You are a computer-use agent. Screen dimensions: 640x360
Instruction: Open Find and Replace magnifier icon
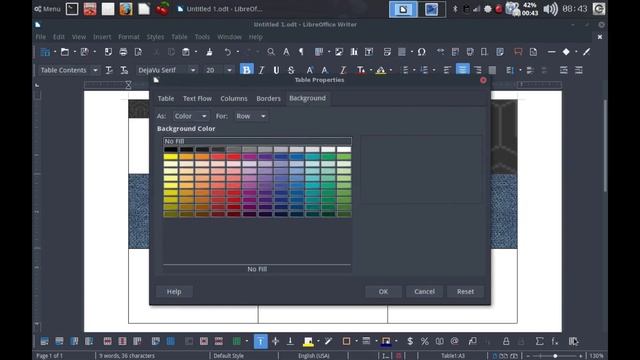(271, 52)
